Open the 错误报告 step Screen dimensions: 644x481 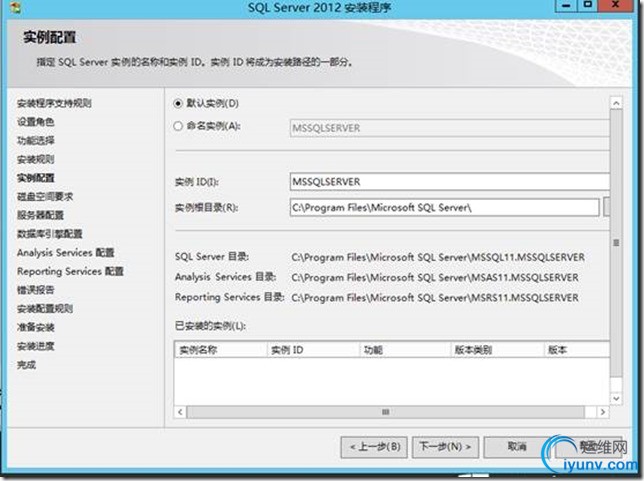(x=35, y=290)
